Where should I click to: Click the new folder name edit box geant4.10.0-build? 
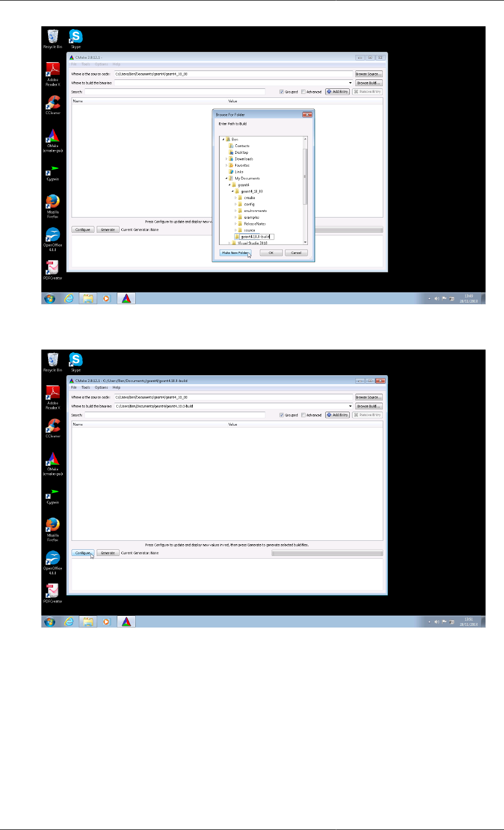(x=257, y=237)
